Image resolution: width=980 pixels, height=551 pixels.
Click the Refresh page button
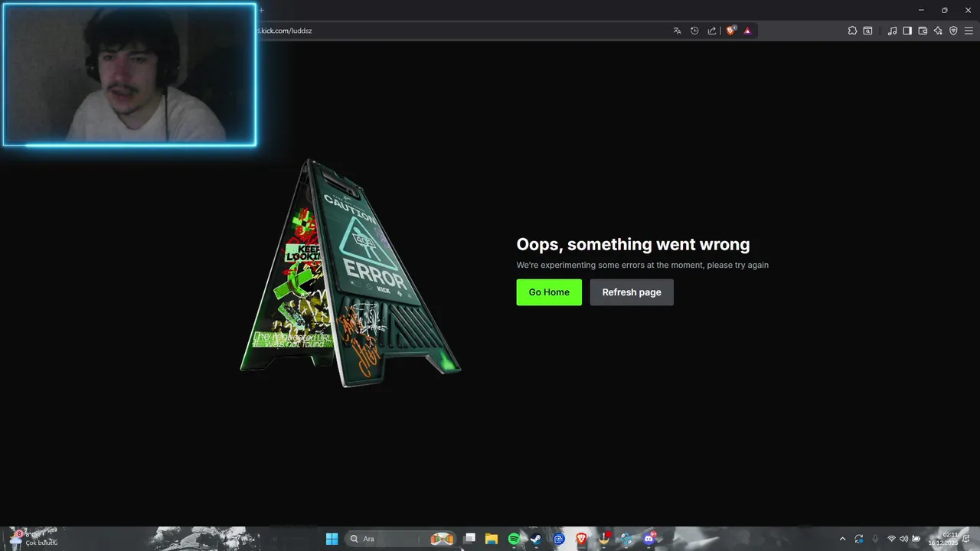(632, 292)
